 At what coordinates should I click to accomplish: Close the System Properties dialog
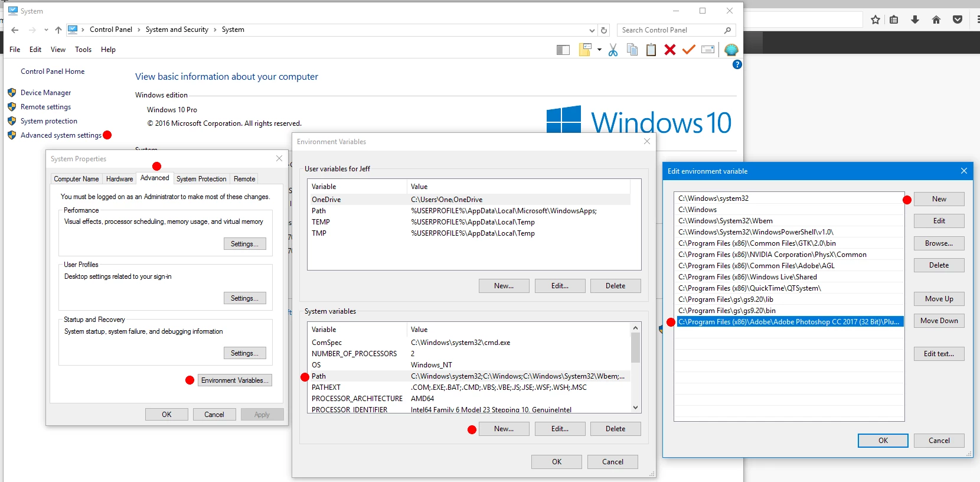click(279, 158)
